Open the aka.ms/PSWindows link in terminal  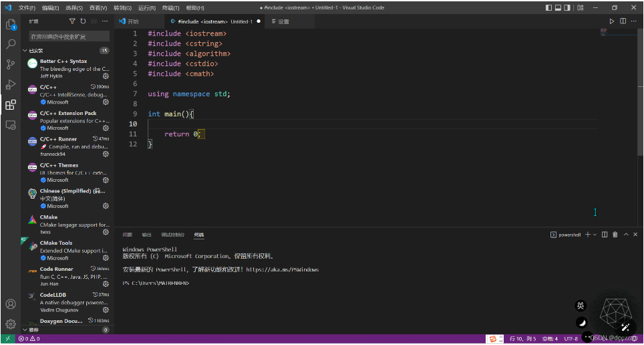(x=283, y=269)
